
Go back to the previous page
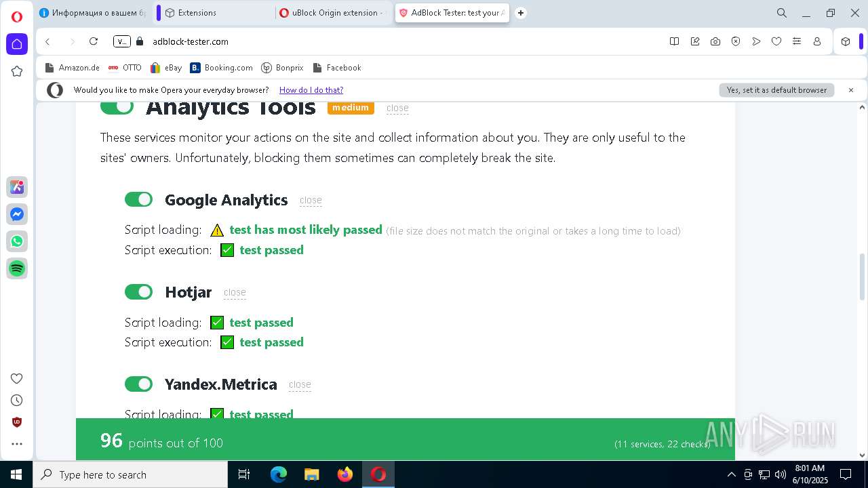(47, 41)
